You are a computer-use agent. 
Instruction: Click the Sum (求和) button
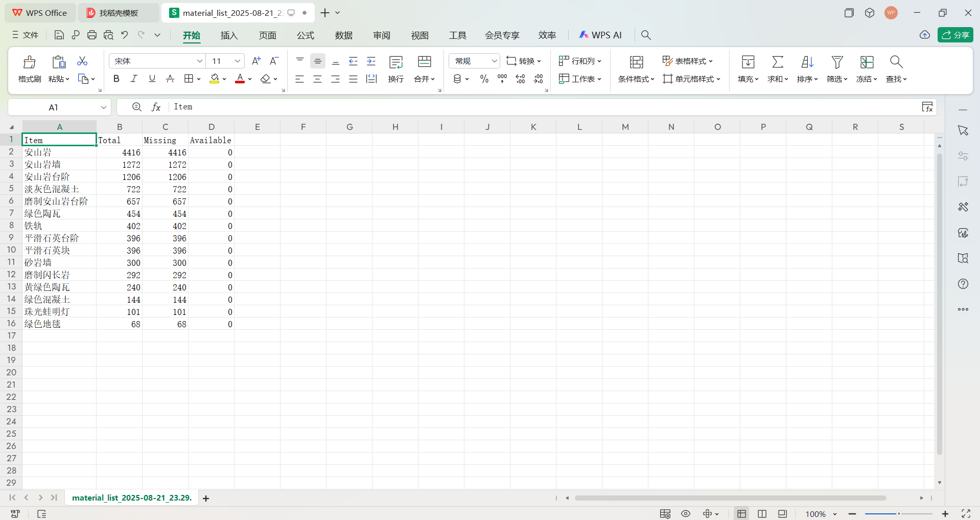pyautogui.click(x=778, y=69)
